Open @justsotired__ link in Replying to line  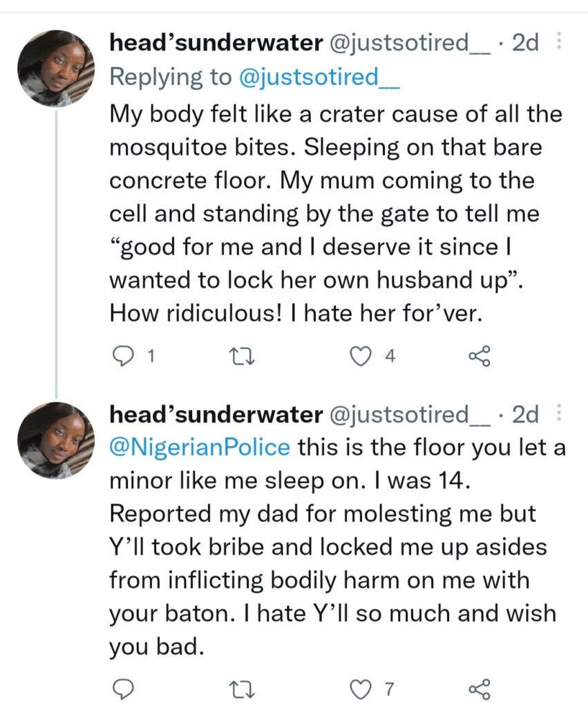319,77
